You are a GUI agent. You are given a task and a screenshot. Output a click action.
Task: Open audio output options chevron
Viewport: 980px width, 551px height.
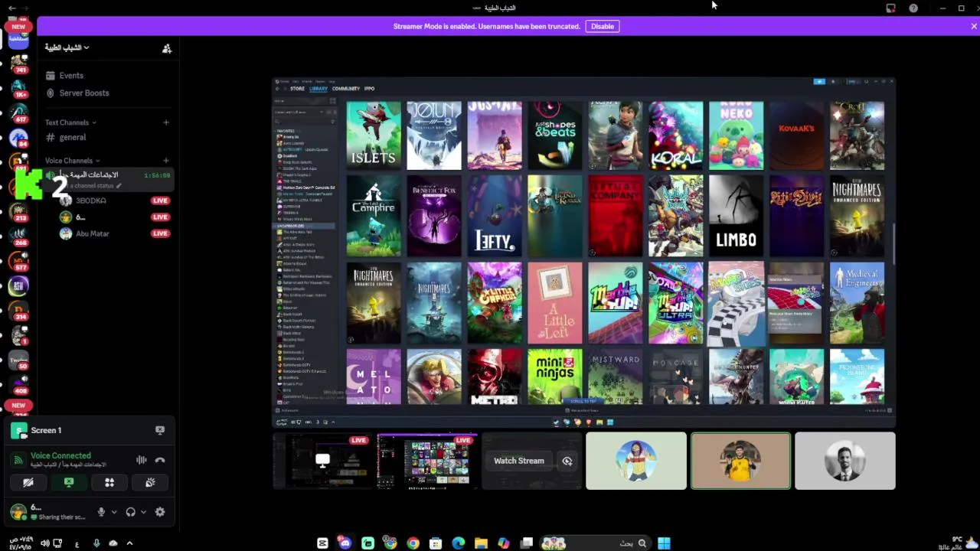pyautogui.click(x=143, y=512)
